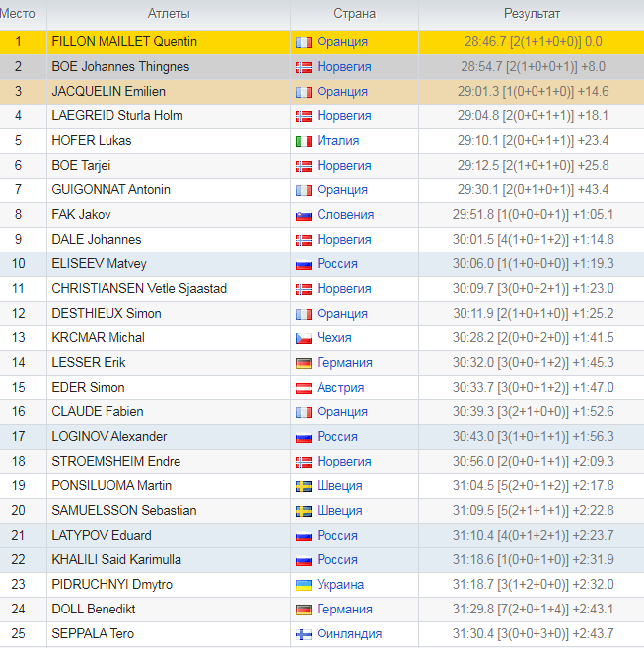Screen dimensions: 644x648
Task: Click the Italian flag next to Hofer Lukas
Action: tap(304, 141)
